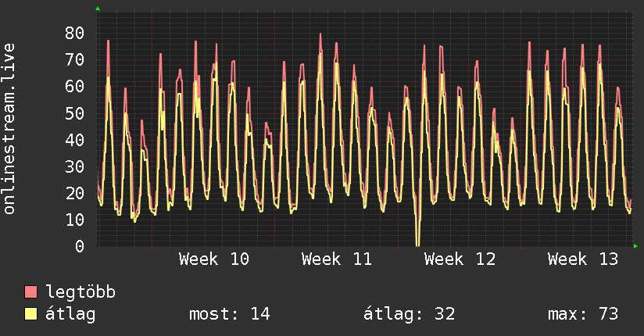644x336 pixels.
Task: Click the 'most: 14' value
Action: coord(229,314)
